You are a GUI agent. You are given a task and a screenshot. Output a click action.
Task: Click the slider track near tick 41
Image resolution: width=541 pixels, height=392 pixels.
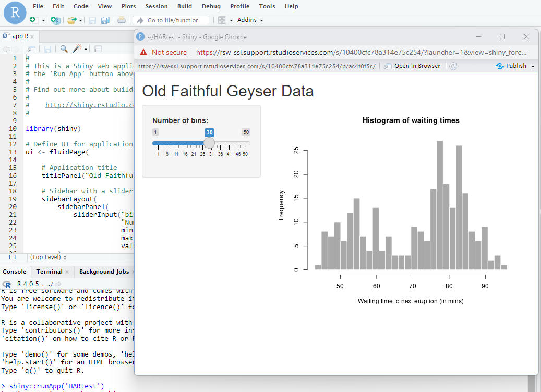(229, 143)
